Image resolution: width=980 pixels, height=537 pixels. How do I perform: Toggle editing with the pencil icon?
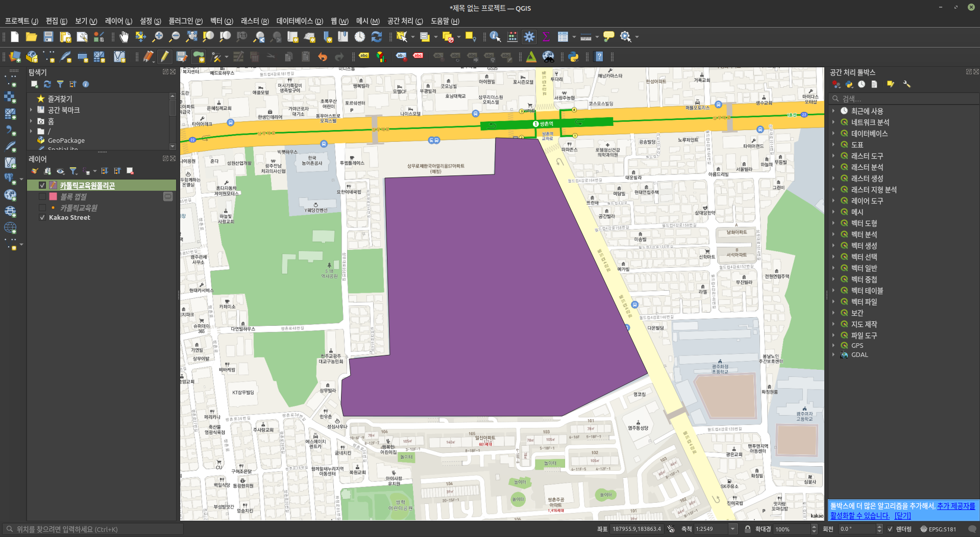pos(164,57)
